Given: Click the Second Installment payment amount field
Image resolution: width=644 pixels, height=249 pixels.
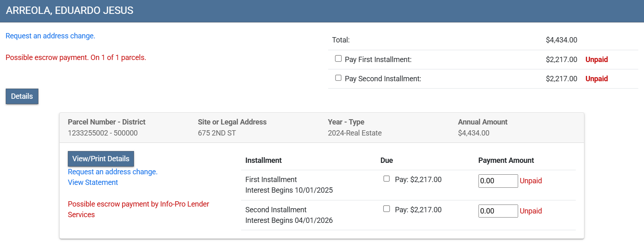Looking at the screenshot, I should [x=498, y=211].
